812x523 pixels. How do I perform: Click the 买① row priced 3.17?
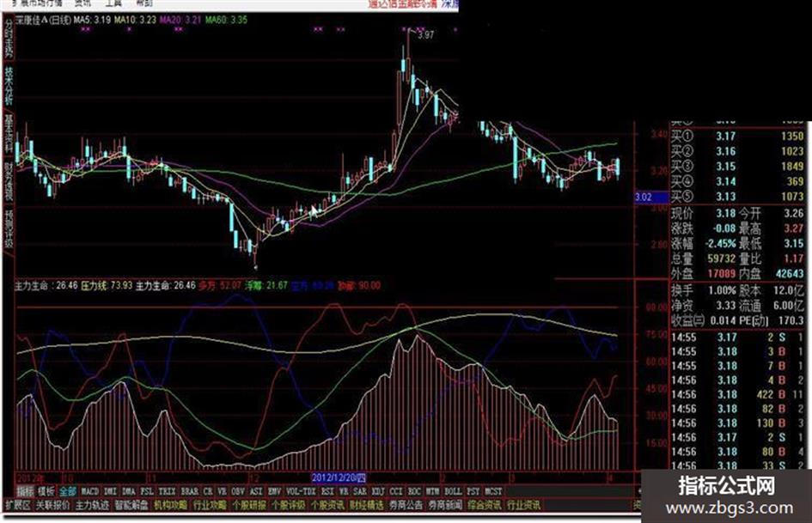(737, 137)
